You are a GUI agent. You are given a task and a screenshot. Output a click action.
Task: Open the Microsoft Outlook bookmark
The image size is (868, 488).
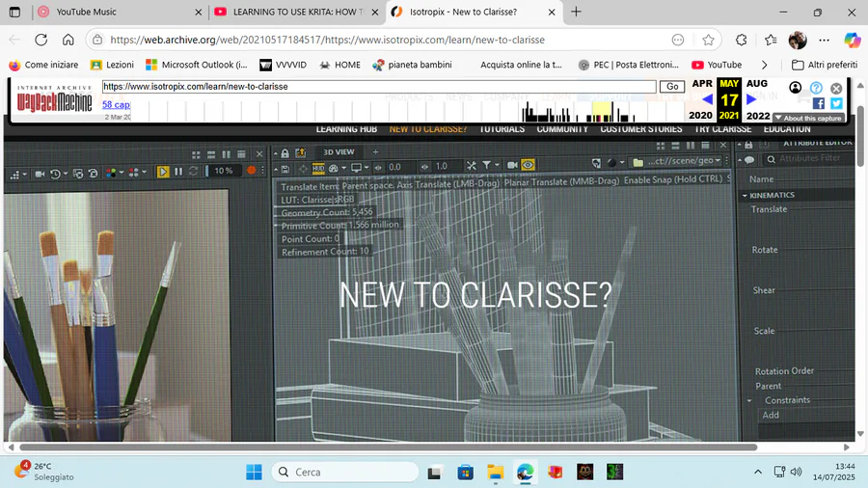(x=197, y=65)
